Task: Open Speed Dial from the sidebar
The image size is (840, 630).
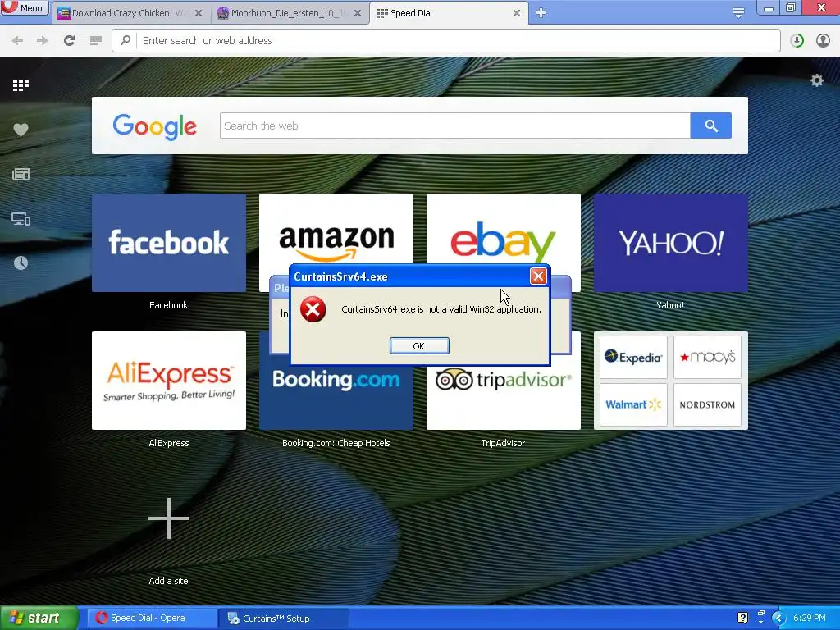Action: pos(21,85)
